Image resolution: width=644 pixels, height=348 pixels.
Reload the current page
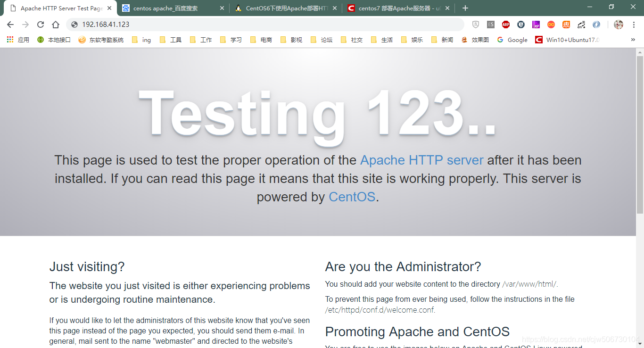point(41,25)
